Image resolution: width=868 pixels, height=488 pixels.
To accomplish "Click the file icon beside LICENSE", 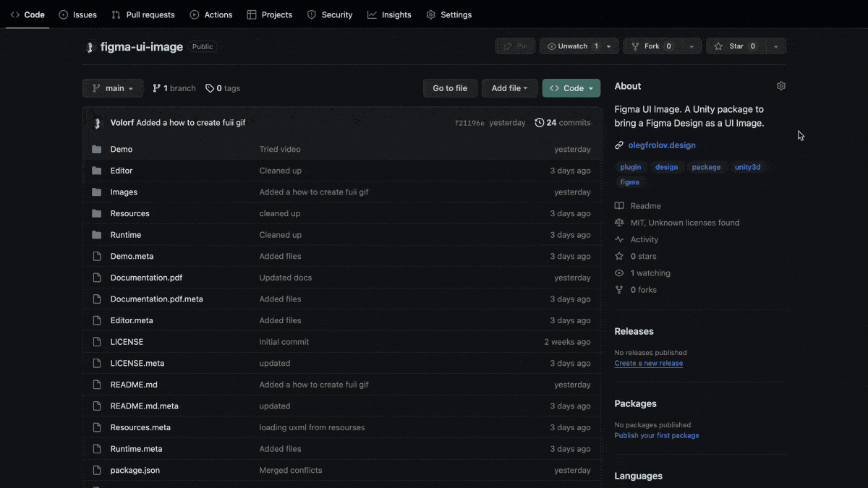I will pyautogui.click(x=97, y=342).
